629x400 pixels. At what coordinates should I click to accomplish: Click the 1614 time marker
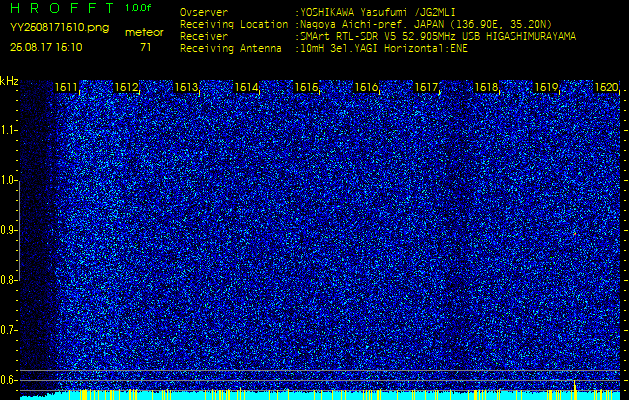point(246,87)
